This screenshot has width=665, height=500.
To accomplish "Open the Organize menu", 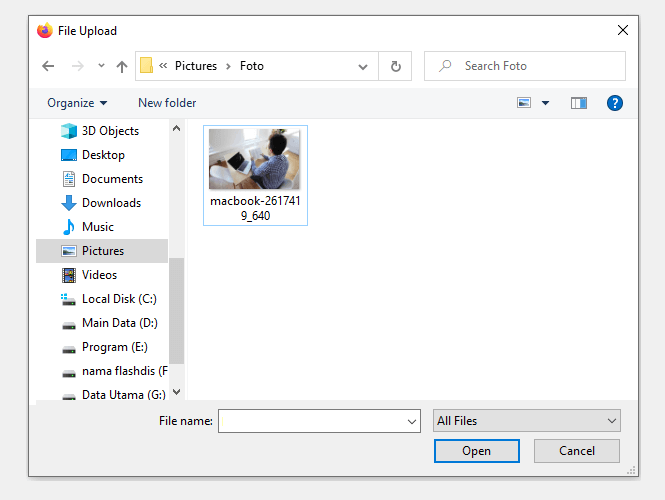I will pyautogui.click(x=77, y=103).
